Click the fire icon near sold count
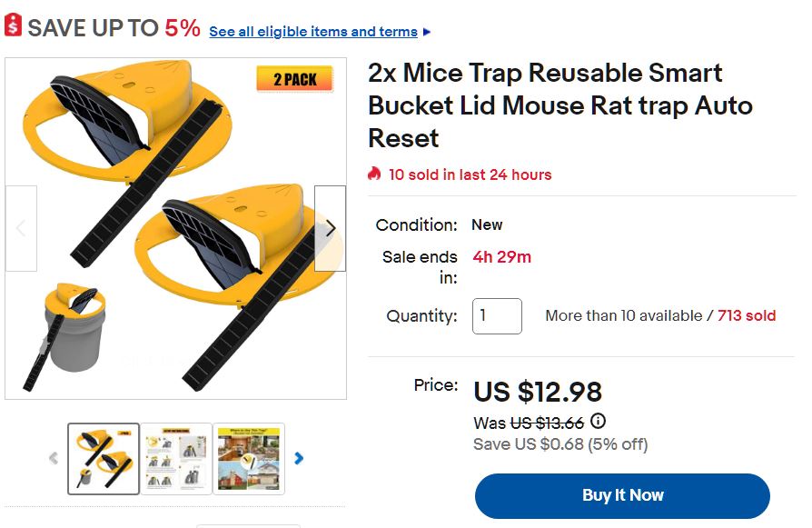The height and width of the screenshot is (528, 812). click(x=374, y=174)
